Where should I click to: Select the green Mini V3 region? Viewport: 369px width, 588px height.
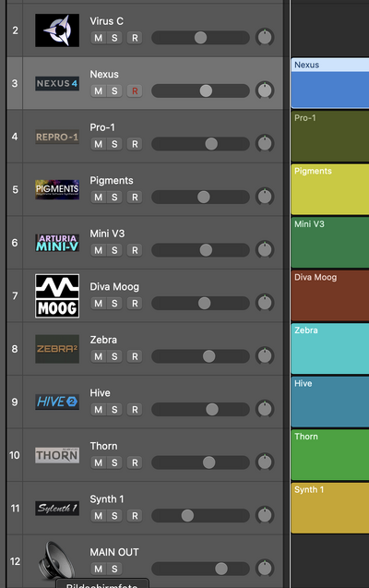pyautogui.click(x=330, y=243)
